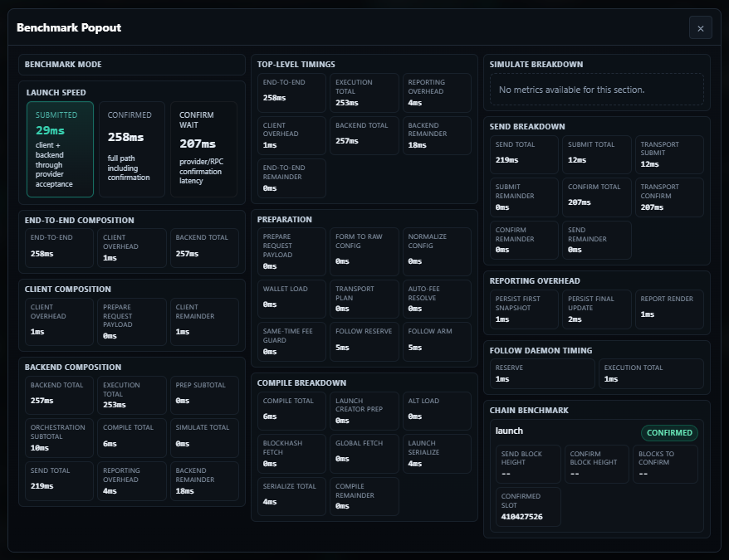Click Compile Total card in Backend Composition

pyautogui.click(x=132, y=438)
